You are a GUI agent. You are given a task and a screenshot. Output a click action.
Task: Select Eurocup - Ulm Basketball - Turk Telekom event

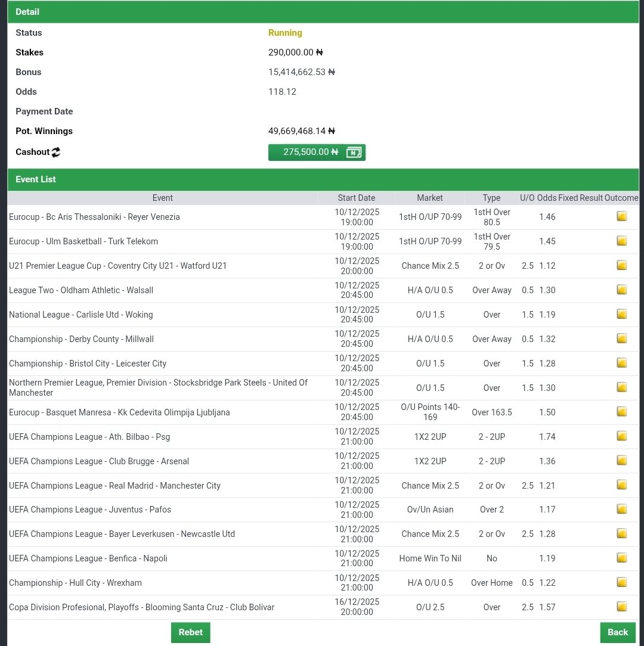83,241
